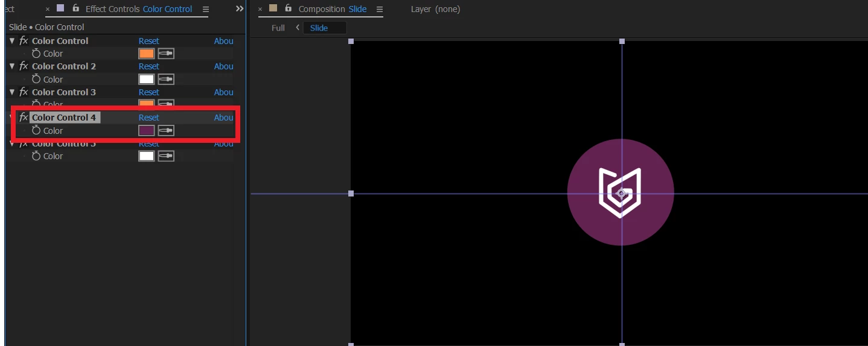The width and height of the screenshot is (868, 346).
Task: Click Color label under Color Control 2
Action: coord(53,79)
